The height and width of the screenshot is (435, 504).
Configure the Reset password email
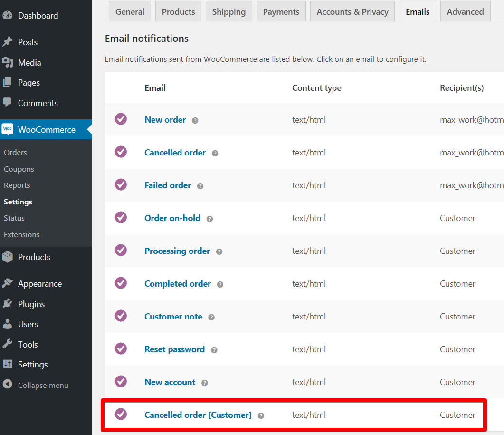tap(174, 349)
